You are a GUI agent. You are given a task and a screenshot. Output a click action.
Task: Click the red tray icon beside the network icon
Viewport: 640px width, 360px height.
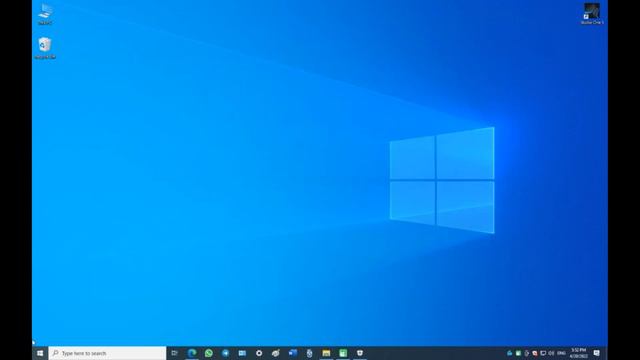pyautogui.click(x=535, y=353)
